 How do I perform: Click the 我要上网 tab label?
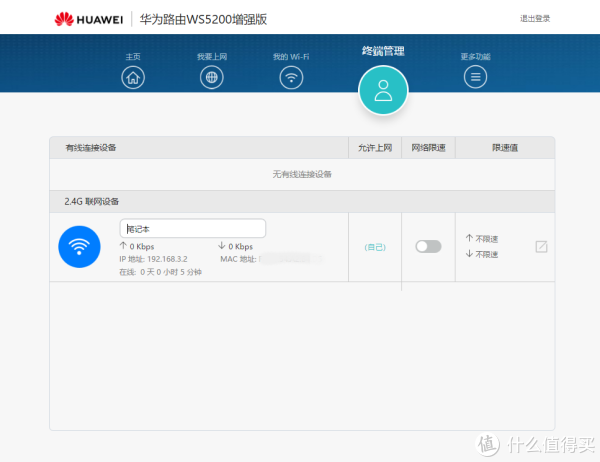point(212,57)
